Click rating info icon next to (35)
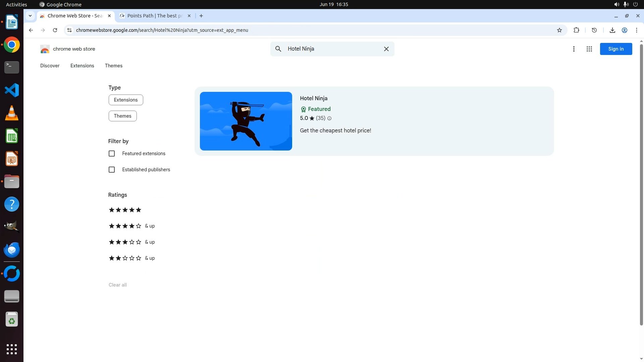This screenshot has width=644, height=362. tap(329, 118)
